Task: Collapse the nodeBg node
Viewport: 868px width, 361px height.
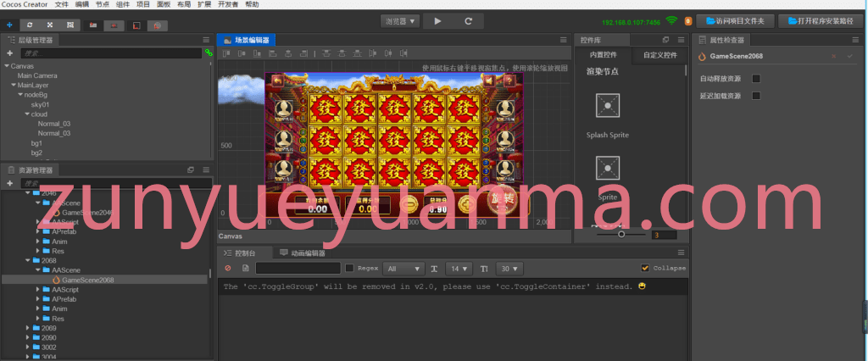Action: tap(20, 95)
